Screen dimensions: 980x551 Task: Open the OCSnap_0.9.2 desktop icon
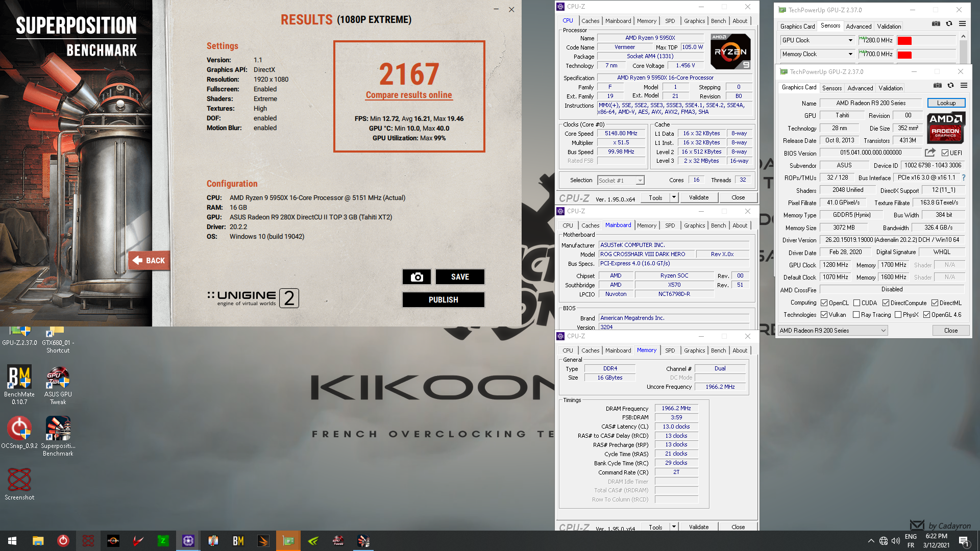point(19,433)
